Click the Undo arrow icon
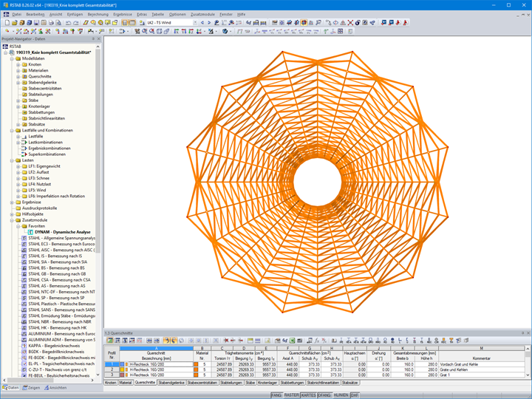Image resolution: width=532 pixels, height=399 pixels. [x=68, y=23]
